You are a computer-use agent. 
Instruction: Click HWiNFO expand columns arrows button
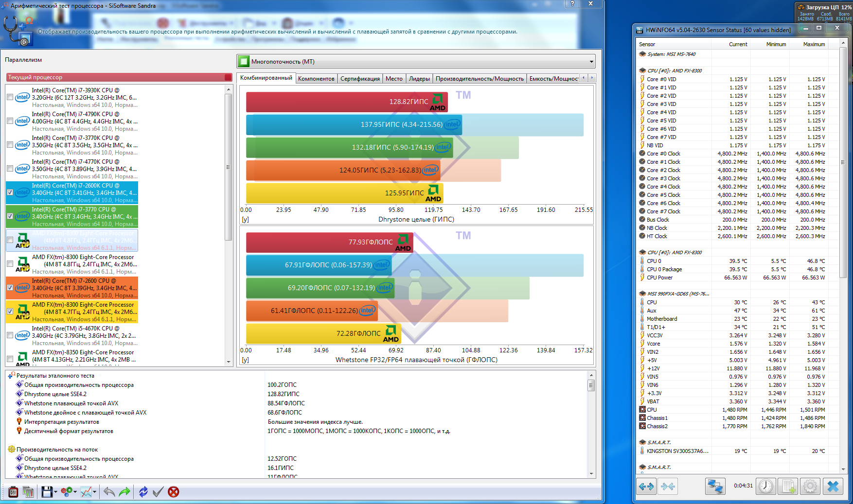pos(646,486)
